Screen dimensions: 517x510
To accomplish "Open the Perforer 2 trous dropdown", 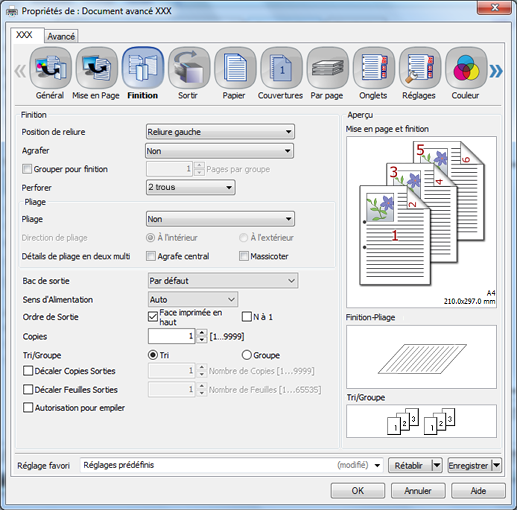I will click(191, 187).
